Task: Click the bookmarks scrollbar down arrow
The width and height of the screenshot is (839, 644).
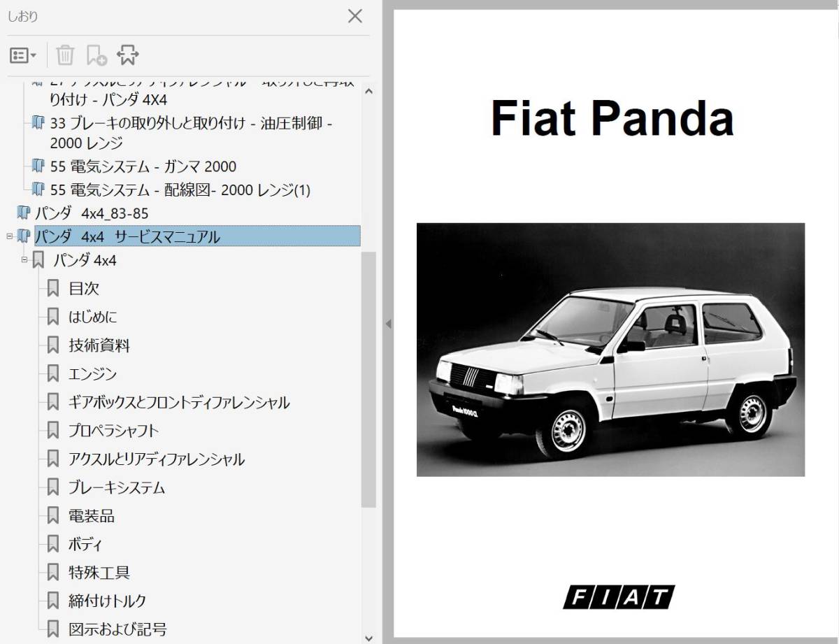Action: (x=369, y=637)
